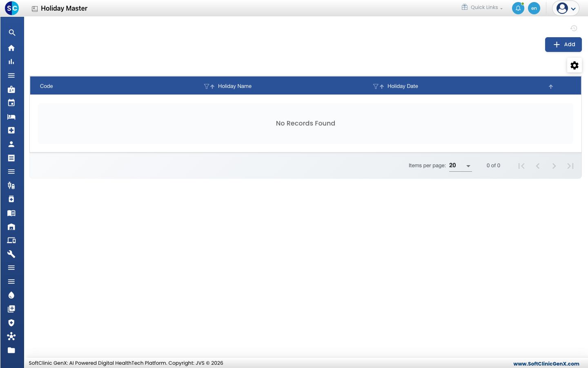Screen dimensions: 588x368
Task: Open the shield icon in sidebar
Action: point(11,323)
